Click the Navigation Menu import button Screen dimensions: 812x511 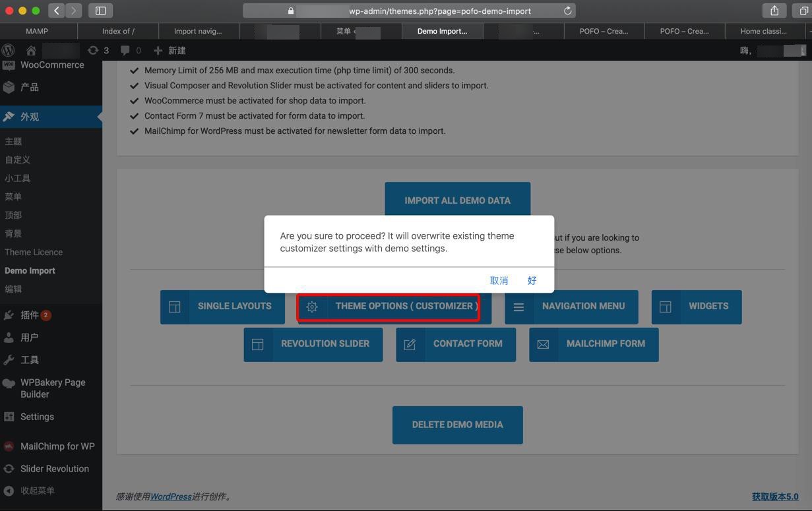(571, 307)
